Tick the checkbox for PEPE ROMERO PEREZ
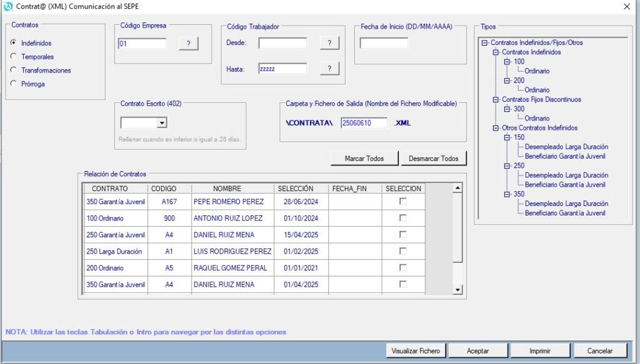Image resolution: width=640 pixels, height=364 pixels. (403, 202)
